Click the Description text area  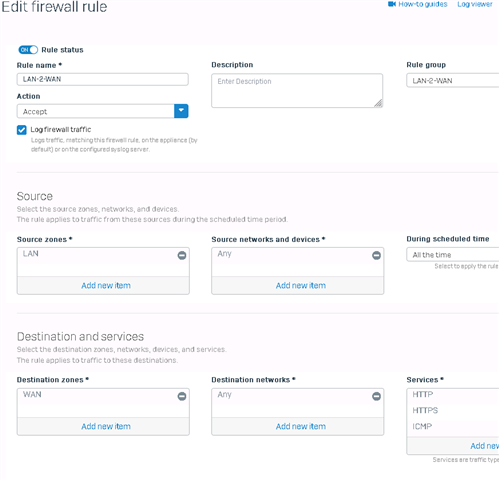click(x=297, y=91)
